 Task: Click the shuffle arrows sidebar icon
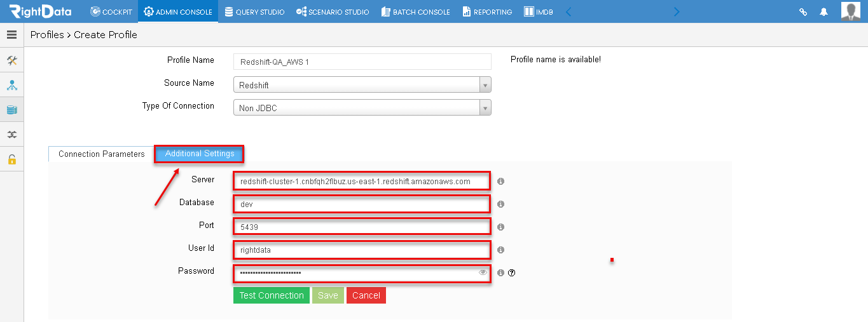[x=11, y=135]
